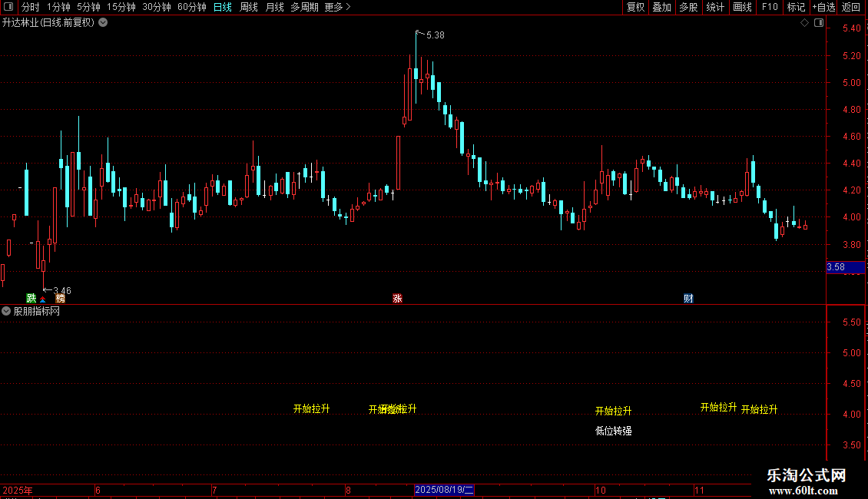Toggle the right side panel icon
This screenshot has height=499, width=868.
pos(819,23)
